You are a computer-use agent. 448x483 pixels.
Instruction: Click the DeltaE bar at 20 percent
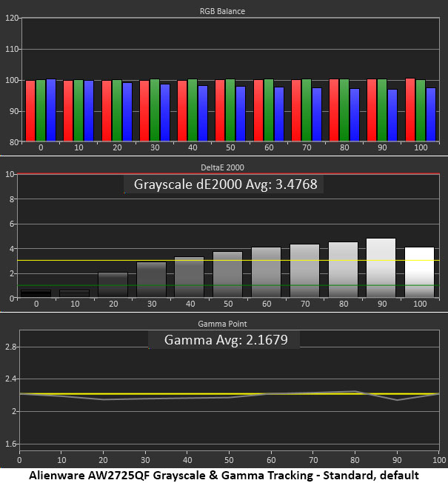113,284
